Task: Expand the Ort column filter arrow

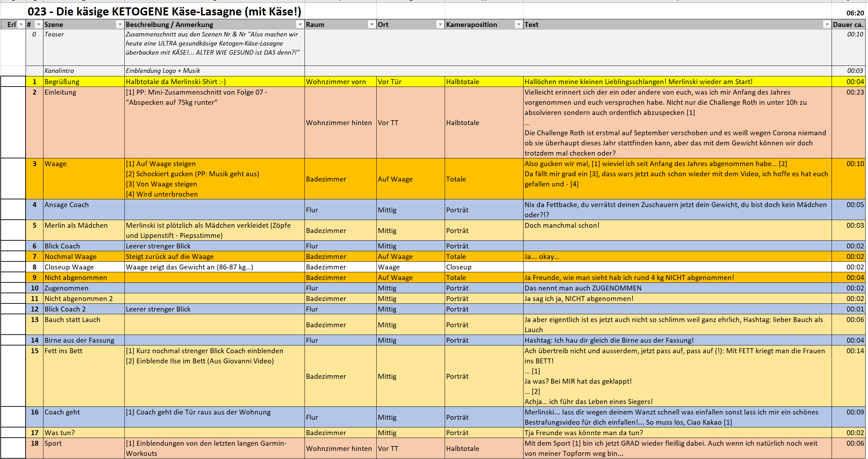Action: pos(440,25)
